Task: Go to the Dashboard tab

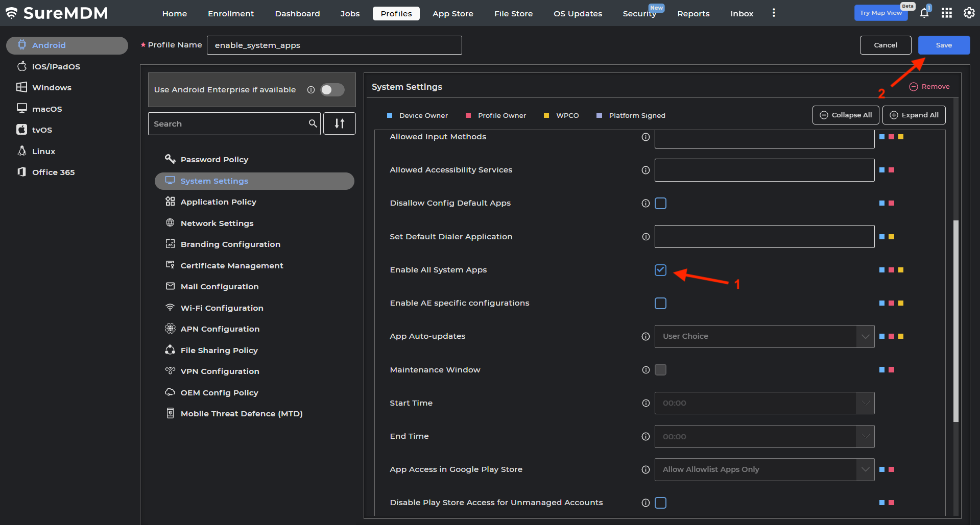Action: point(297,14)
